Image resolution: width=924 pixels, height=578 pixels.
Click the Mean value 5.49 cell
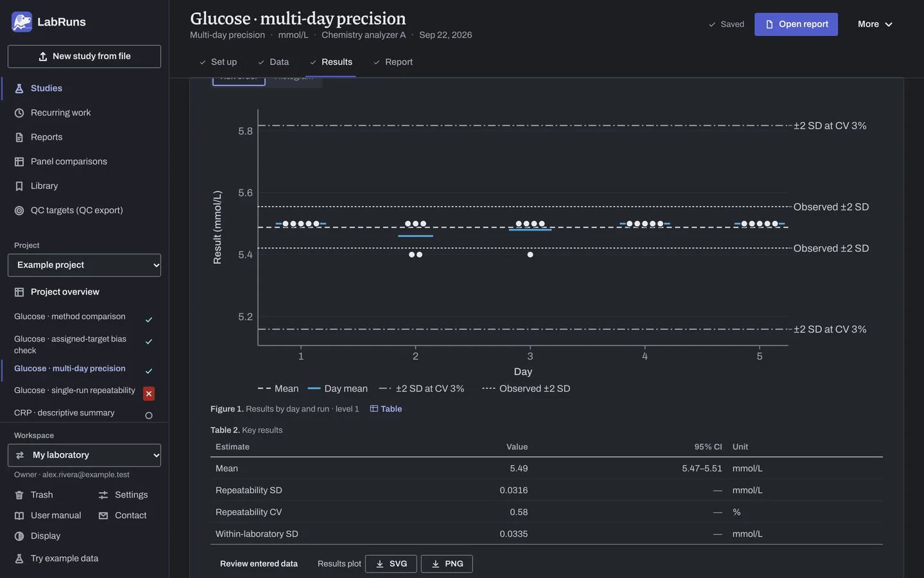pos(518,468)
